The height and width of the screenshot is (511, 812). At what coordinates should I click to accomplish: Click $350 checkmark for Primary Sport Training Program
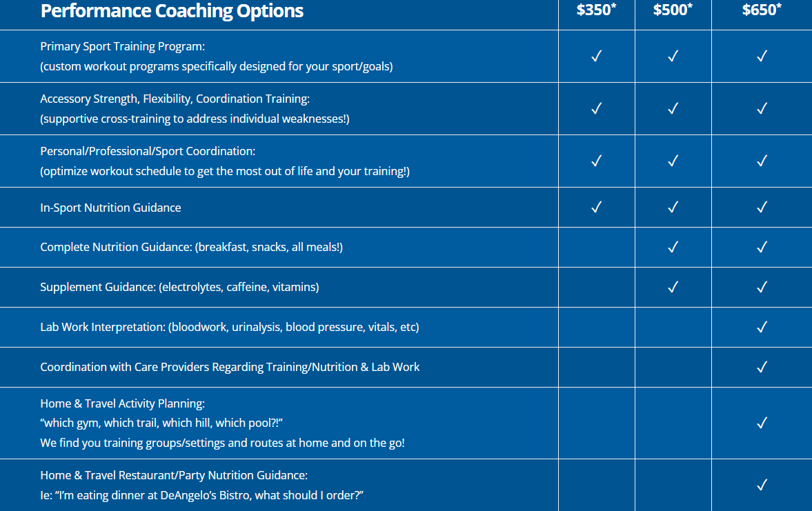[x=597, y=57]
